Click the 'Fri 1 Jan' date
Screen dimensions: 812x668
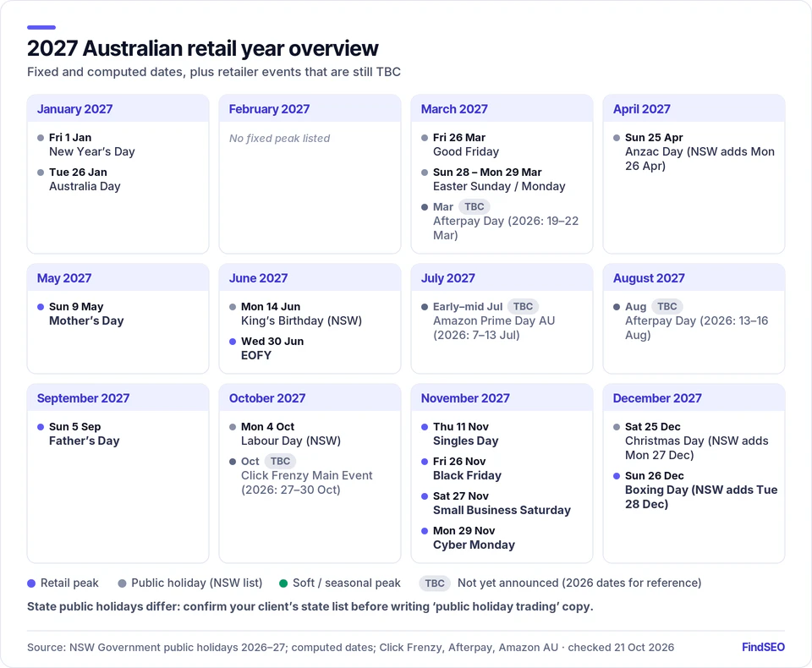click(70, 138)
